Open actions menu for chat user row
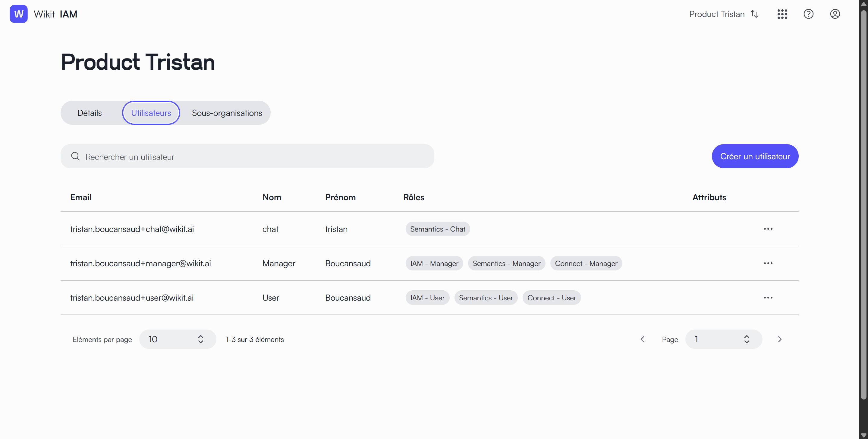This screenshot has height=439, width=868. point(768,229)
